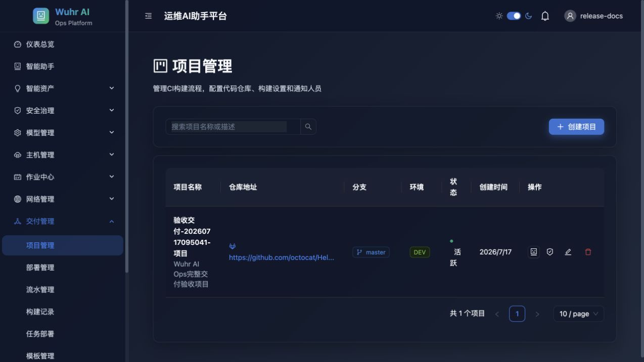Viewport: 644px width, 362px height.
Task: Click the project name 验收交付-20260717095041-项目
Action: coord(192,237)
